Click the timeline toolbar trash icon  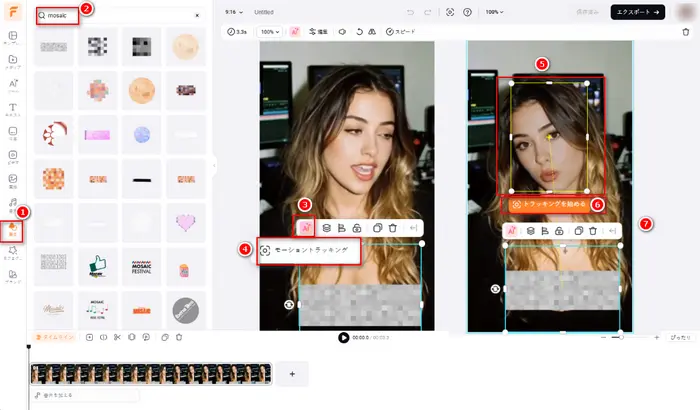point(179,337)
